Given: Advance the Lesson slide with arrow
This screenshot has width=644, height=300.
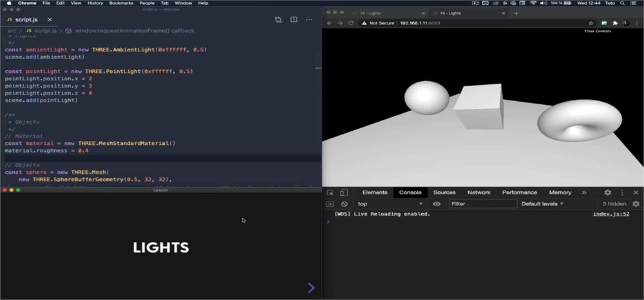Looking at the screenshot, I should tap(311, 288).
